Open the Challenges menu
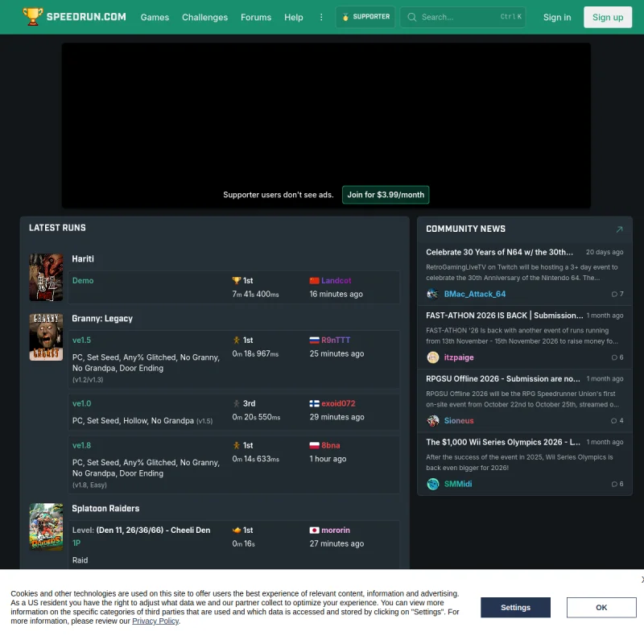 [204, 17]
